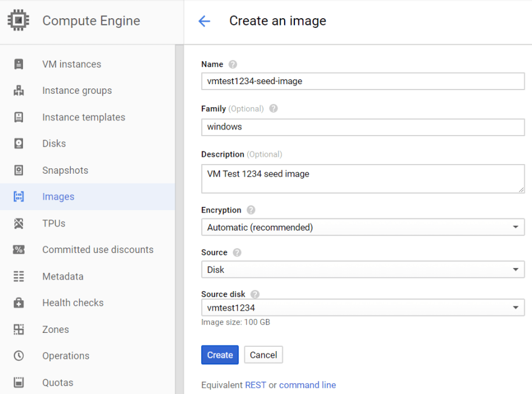Click the Cancel button
The image size is (532, 394).
coord(264,355)
